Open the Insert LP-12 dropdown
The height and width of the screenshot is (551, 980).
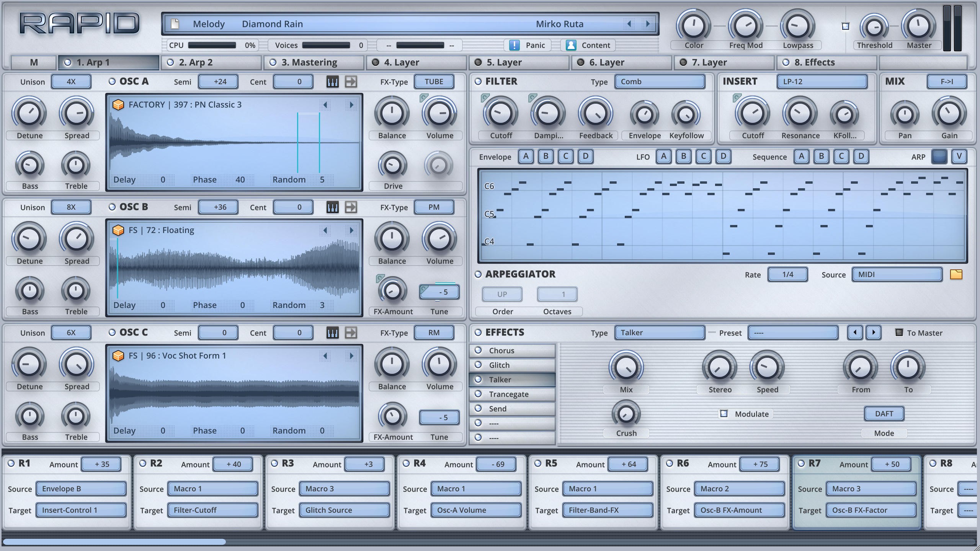822,82
